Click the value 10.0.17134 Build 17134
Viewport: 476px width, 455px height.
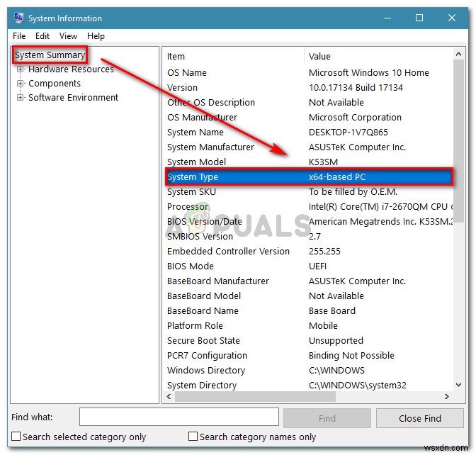point(356,88)
